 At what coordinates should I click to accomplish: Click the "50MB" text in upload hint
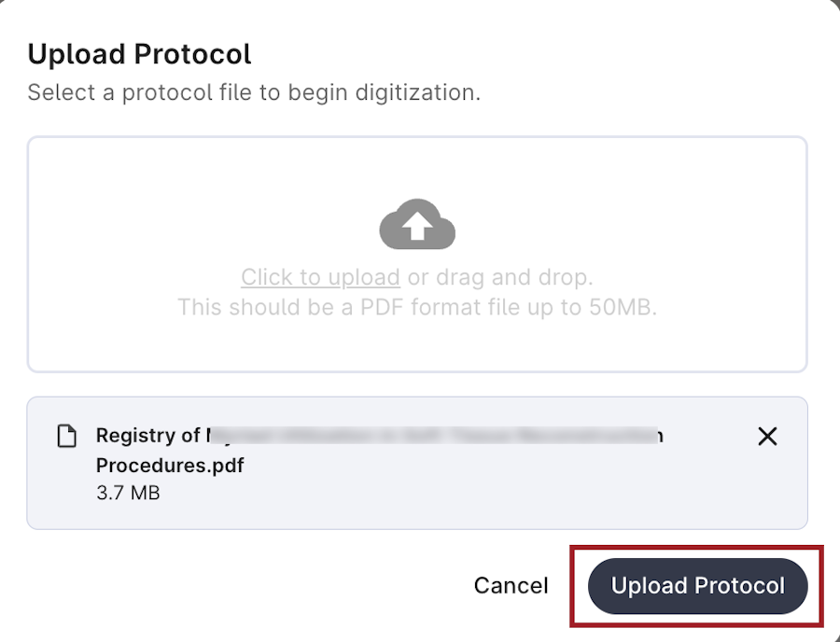click(621, 307)
